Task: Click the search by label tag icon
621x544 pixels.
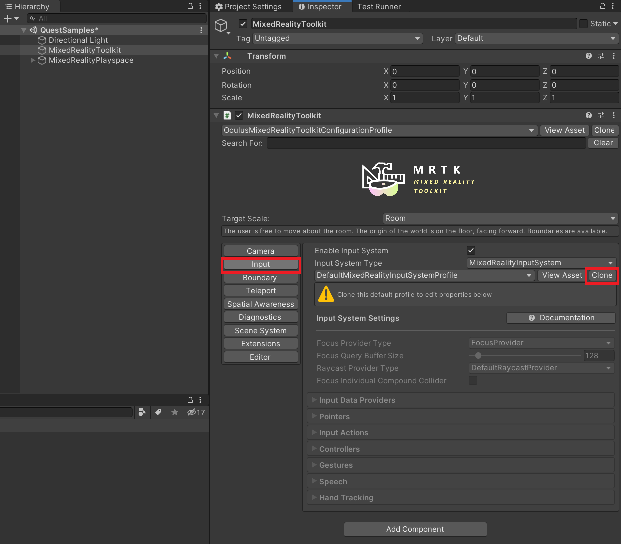Action: (159, 412)
